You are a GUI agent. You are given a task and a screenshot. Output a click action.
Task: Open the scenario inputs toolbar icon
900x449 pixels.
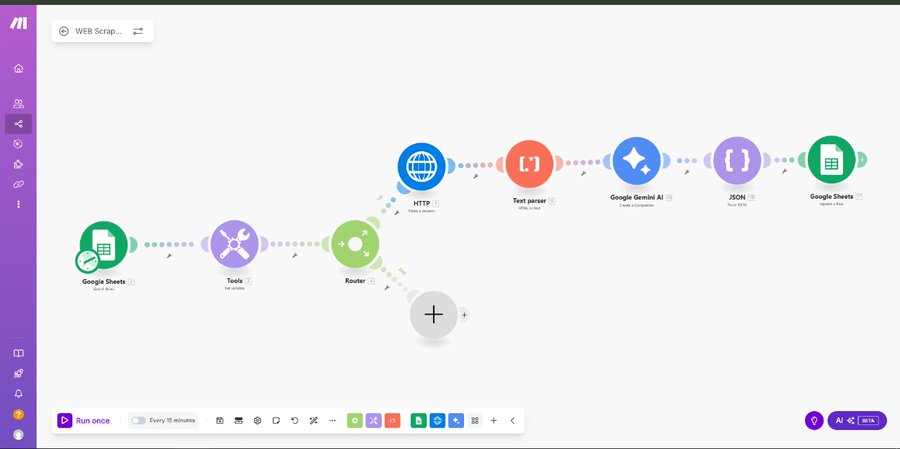pos(239,420)
